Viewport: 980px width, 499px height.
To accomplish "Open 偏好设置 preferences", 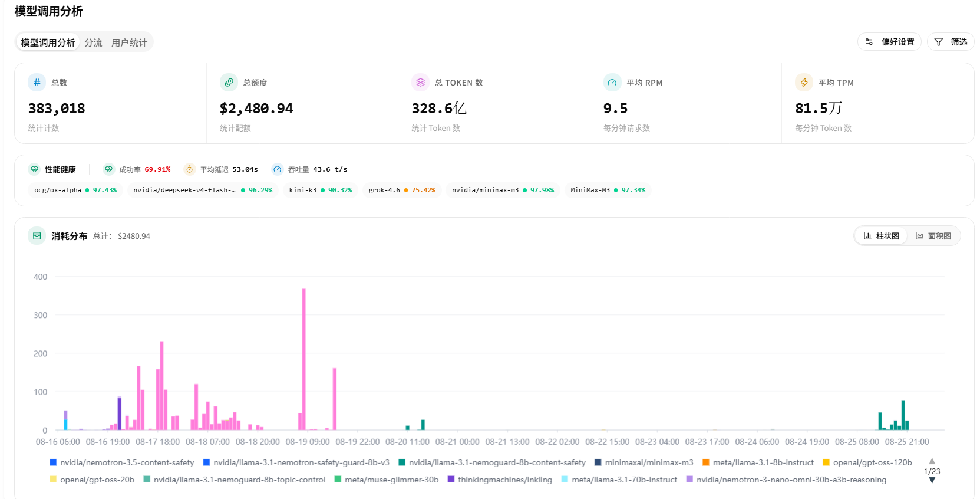I will click(889, 42).
